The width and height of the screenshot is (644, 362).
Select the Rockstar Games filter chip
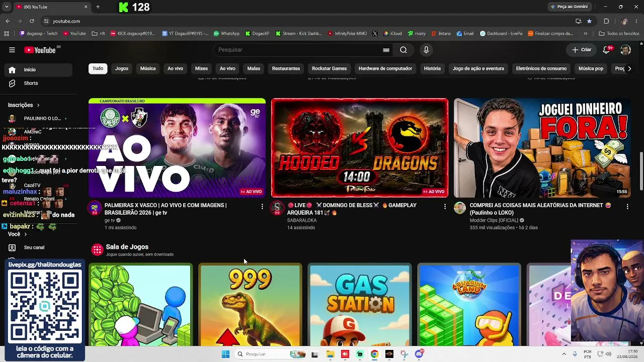(329, 68)
